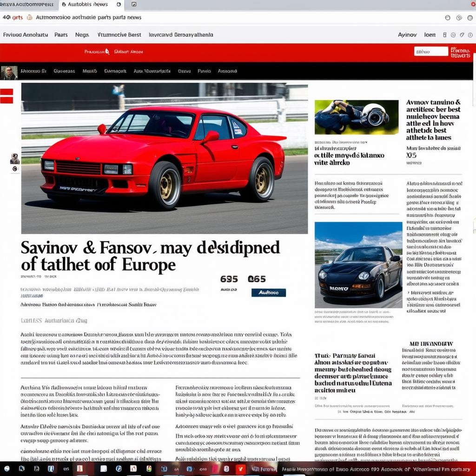
Task: Close the Autobbis News browser tab
Action: (x=119, y=5)
